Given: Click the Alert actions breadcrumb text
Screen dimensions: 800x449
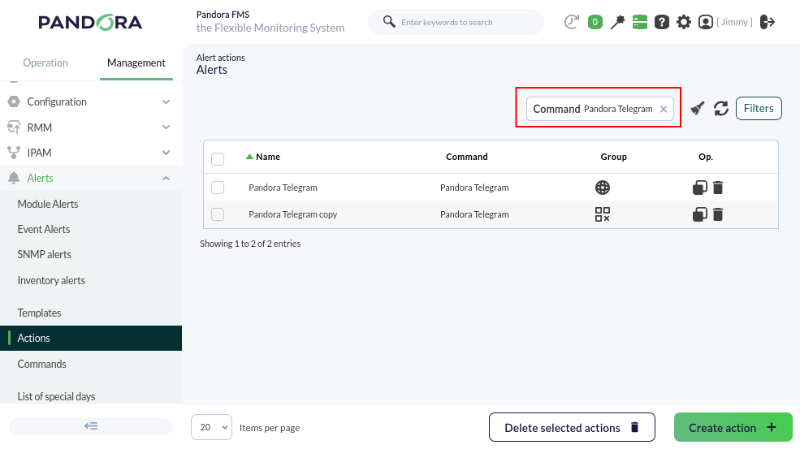Looking at the screenshot, I should click(x=220, y=58).
